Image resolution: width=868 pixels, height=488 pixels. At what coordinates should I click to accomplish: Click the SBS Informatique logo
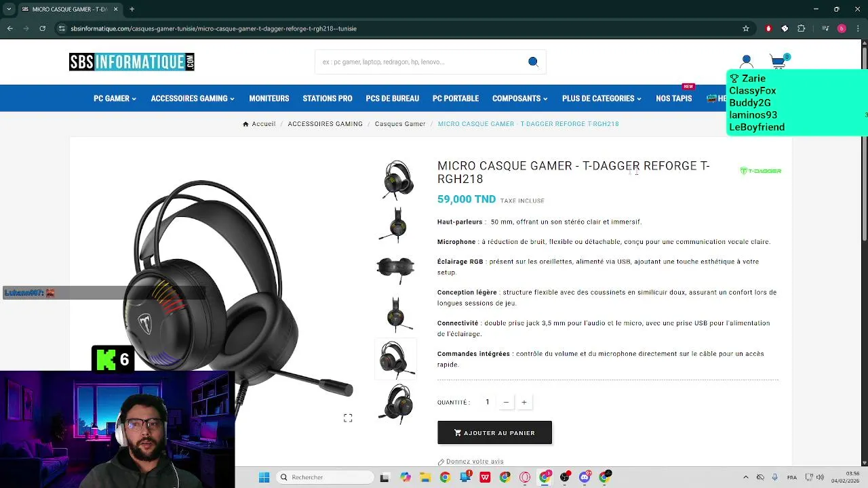132,62
